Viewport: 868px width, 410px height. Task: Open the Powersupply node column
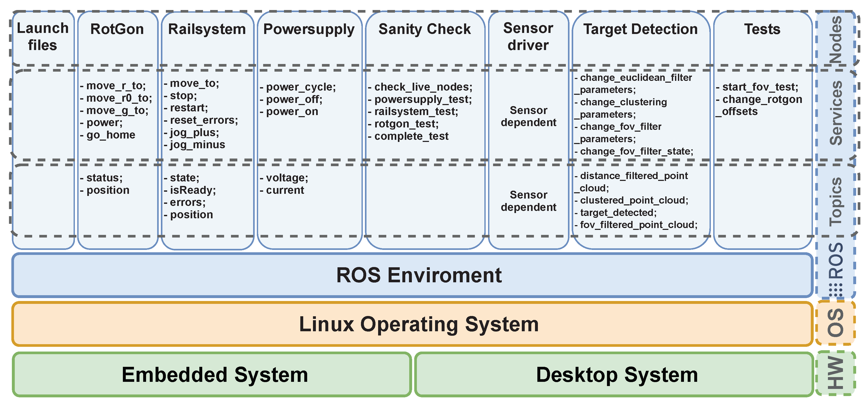click(309, 29)
